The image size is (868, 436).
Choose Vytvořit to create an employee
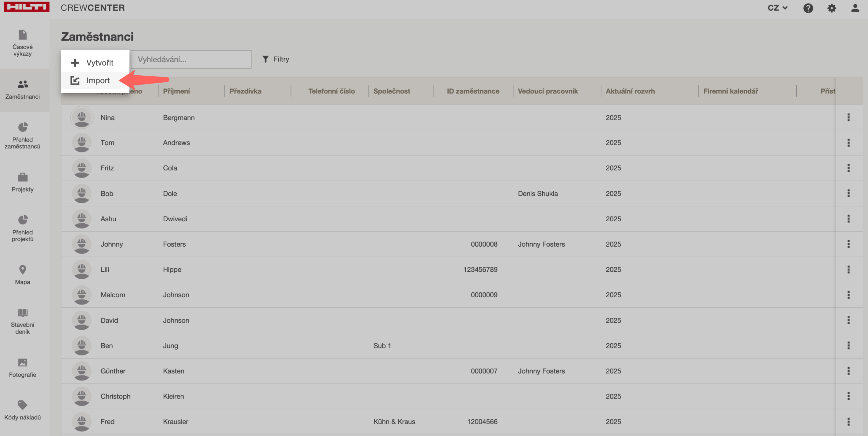[x=99, y=63]
